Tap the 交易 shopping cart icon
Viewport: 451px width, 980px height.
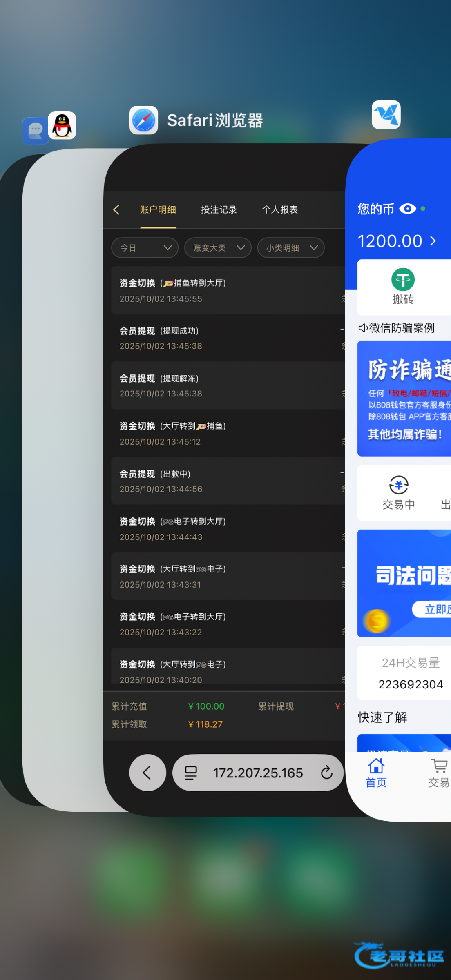pyautogui.click(x=439, y=766)
